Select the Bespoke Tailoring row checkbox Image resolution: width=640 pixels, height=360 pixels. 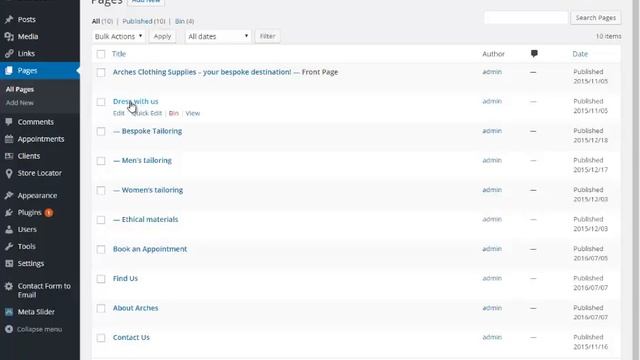101,131
